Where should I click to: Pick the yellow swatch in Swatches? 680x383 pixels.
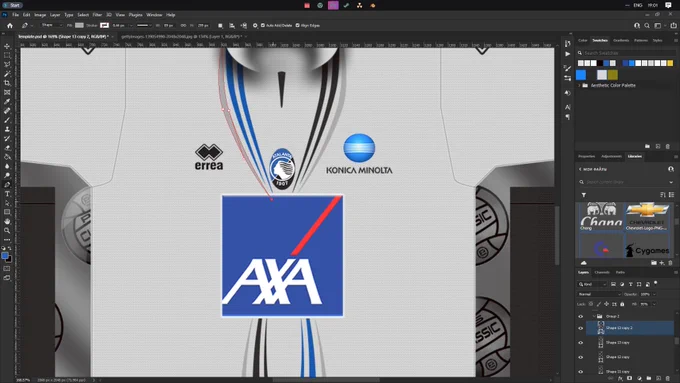(670, 63)
